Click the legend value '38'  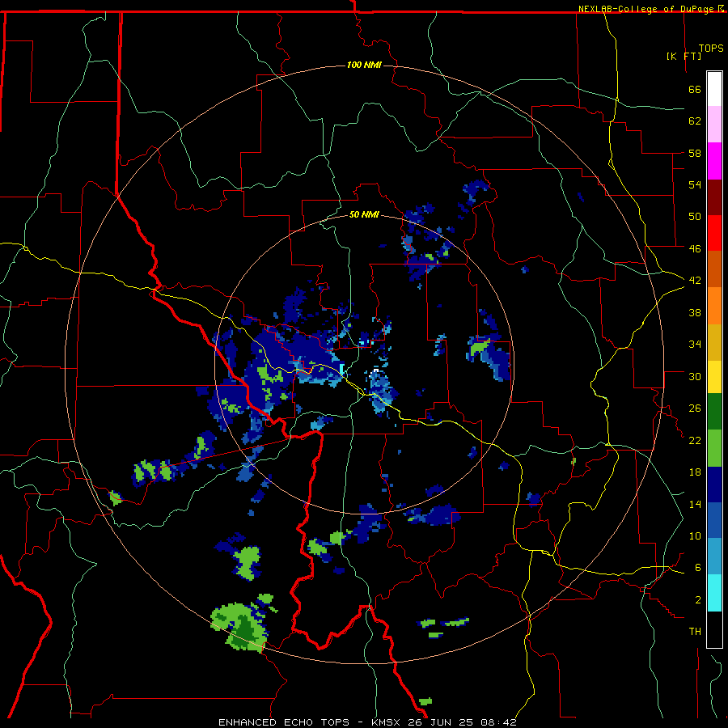(x=695, y=312)
